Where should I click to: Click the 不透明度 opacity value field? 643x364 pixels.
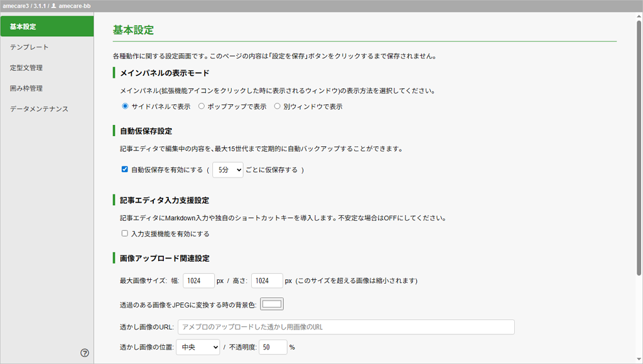coord(273,347)
